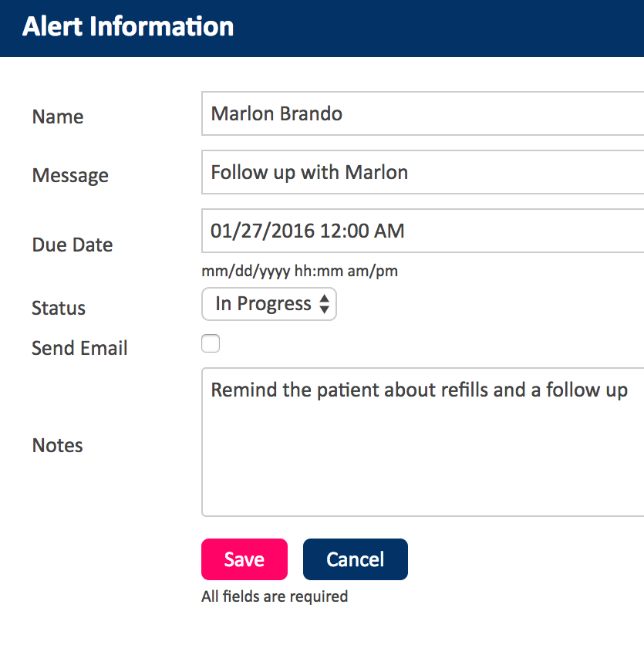
Task: Toggle email via the 'Send Email' label
Action: (x=79, y=348)
